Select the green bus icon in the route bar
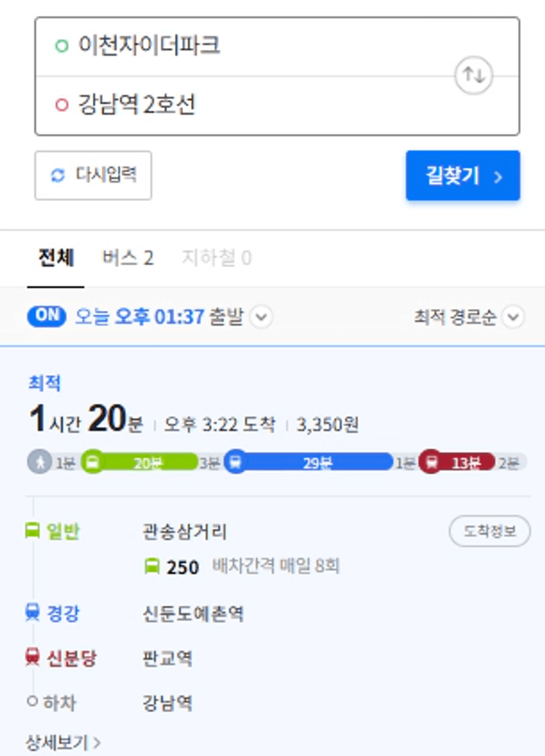 tap(92, 463)
